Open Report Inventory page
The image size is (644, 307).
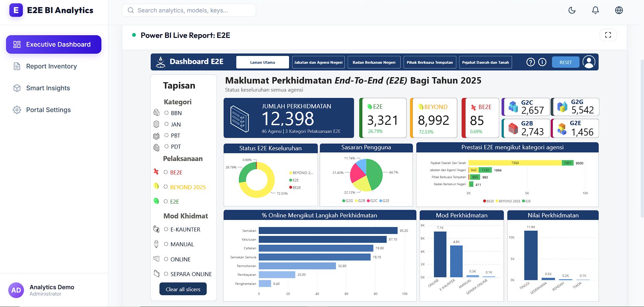click(54, 66)
